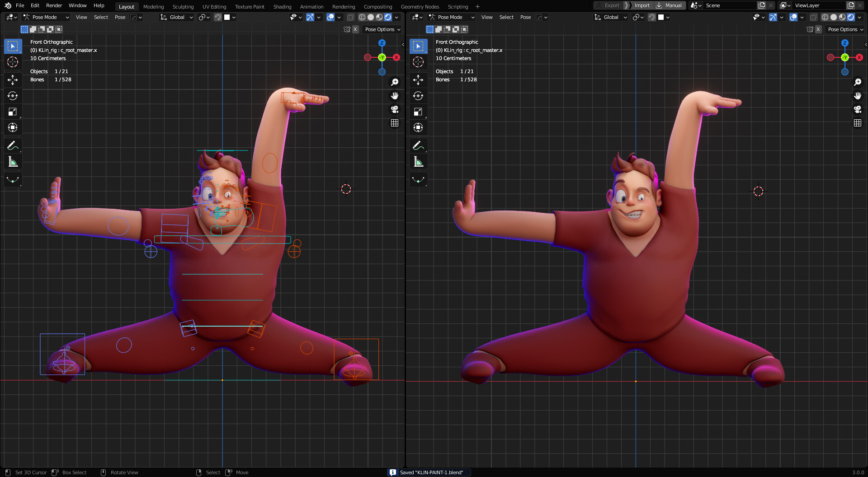
Task: Select the Rotate tool in the toolbar
Action: tap(13, 96)
